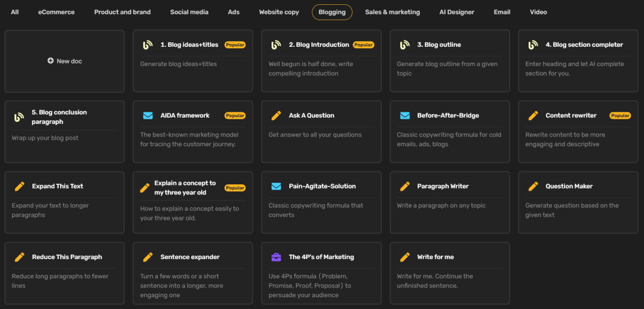Image resolution: width=644 pixels, height=309 pixels.
Task: Select the Blog section completer card
Action: (579, 61)
